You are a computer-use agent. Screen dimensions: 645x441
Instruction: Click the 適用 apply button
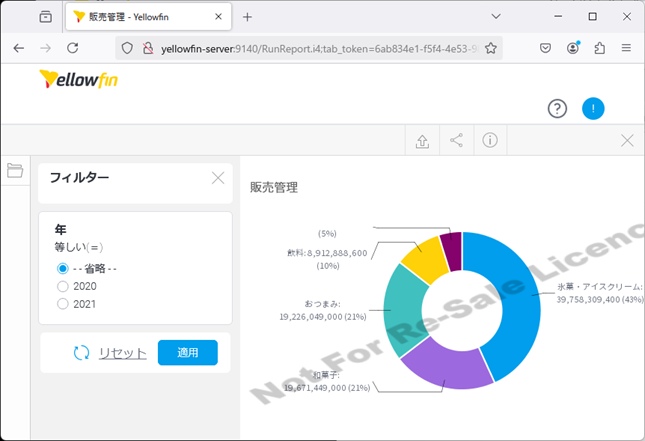[x=188, y=353]
